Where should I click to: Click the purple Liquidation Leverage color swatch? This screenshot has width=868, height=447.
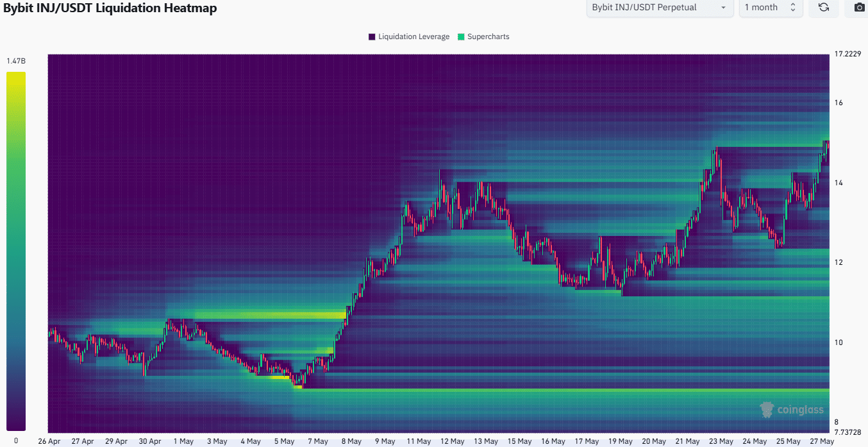372,37
